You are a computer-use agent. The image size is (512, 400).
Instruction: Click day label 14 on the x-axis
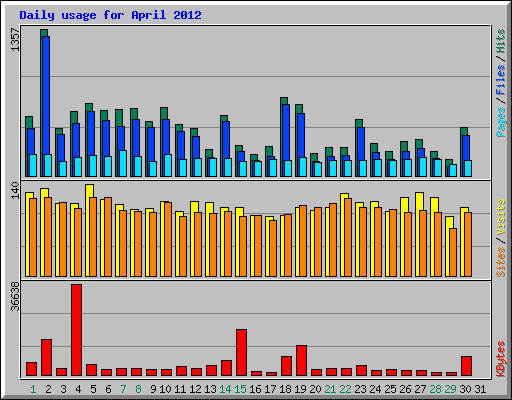coord(225,389)
